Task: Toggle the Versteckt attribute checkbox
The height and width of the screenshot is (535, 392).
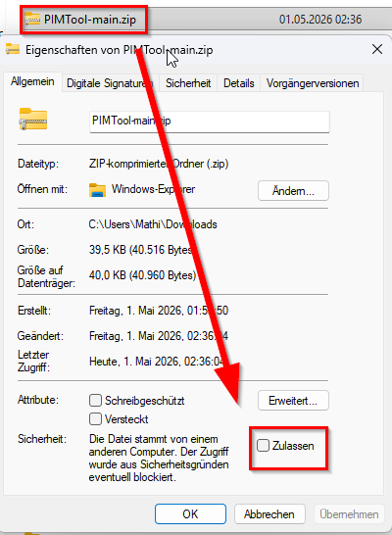Action: [x=95, y=418]
